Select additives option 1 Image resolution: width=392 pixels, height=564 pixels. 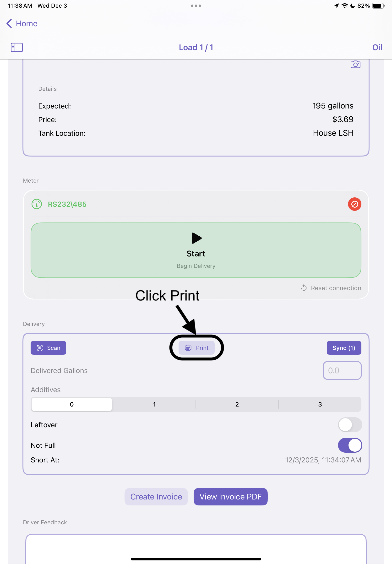click(154, 404)
